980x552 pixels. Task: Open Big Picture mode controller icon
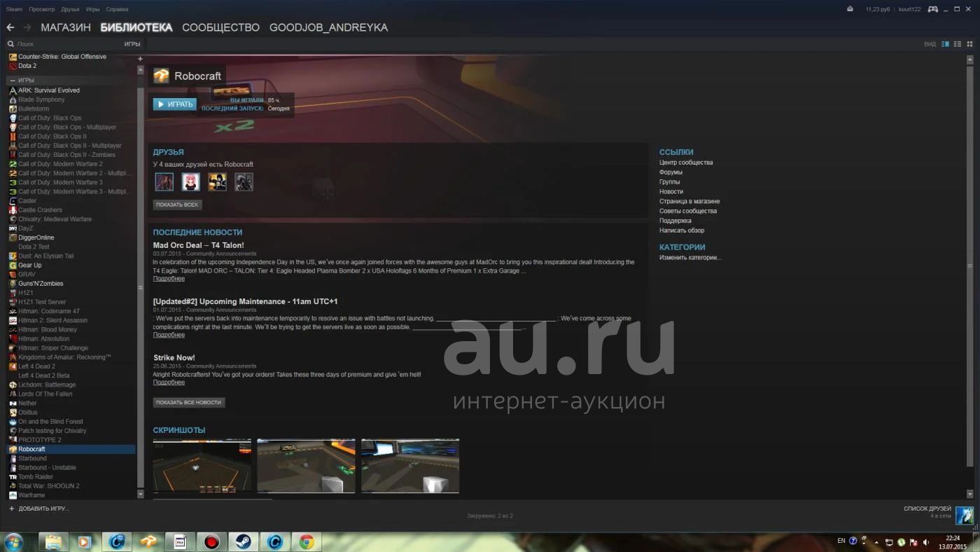(932, 9)
